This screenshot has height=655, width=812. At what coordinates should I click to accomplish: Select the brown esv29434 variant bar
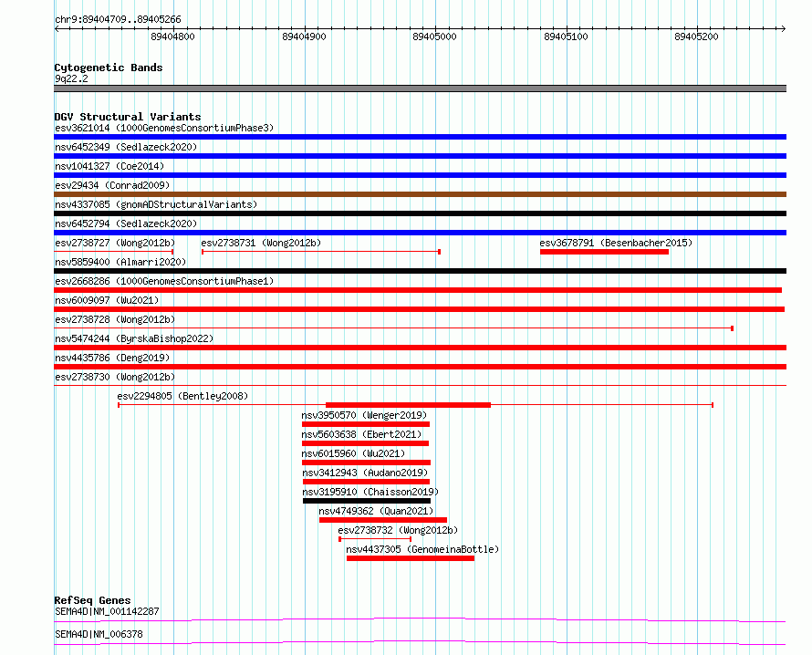[420, 194]
